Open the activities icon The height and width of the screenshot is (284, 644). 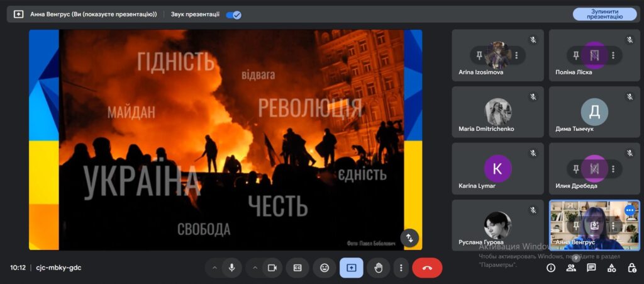point(611,268)
